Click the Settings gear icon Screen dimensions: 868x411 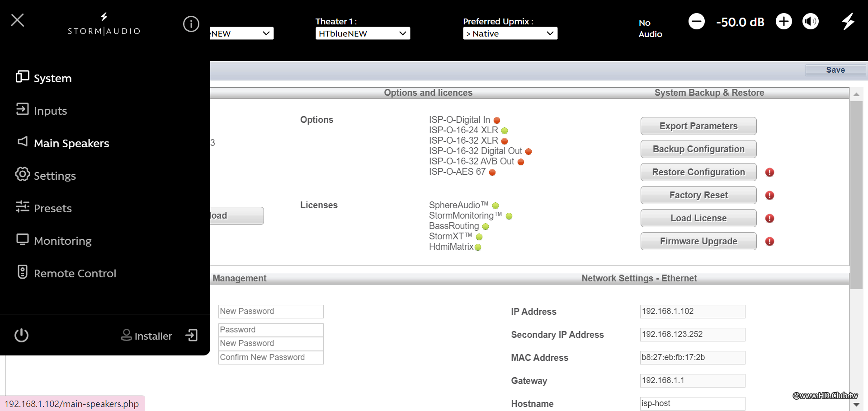(x=22, y=174)
